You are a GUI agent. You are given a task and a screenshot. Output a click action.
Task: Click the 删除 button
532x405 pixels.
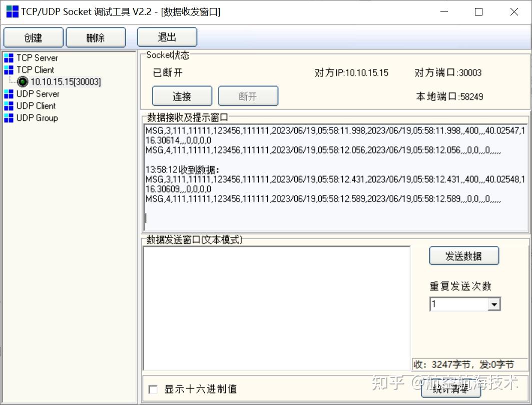[95, 37]
